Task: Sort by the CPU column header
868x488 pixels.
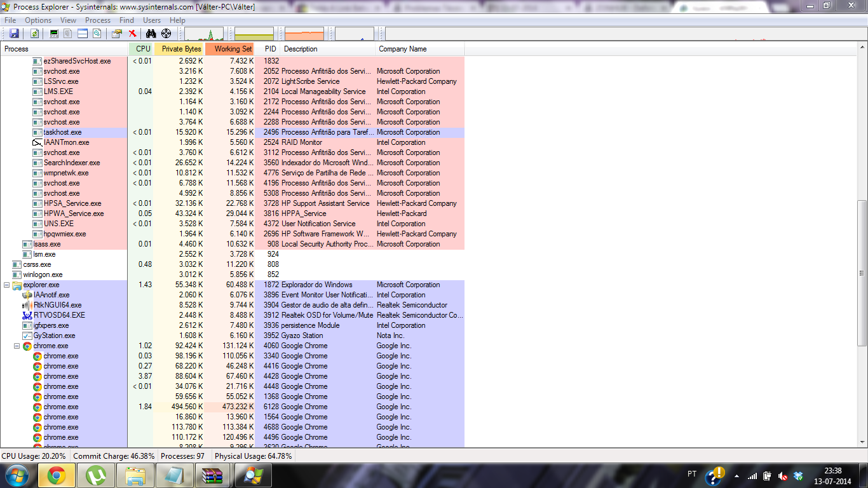Action: [x=141, y=49]
